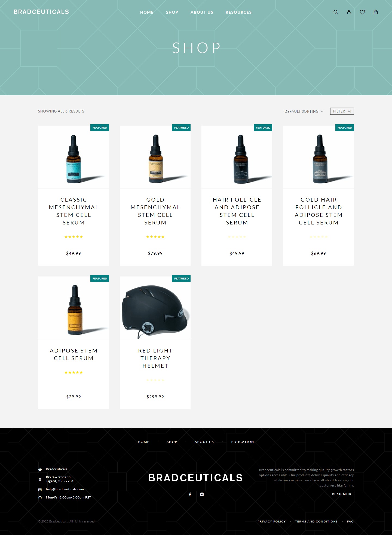
Task: Open the Education link in footer navigation
Action: pyautogui.click(x=242, y=442)
